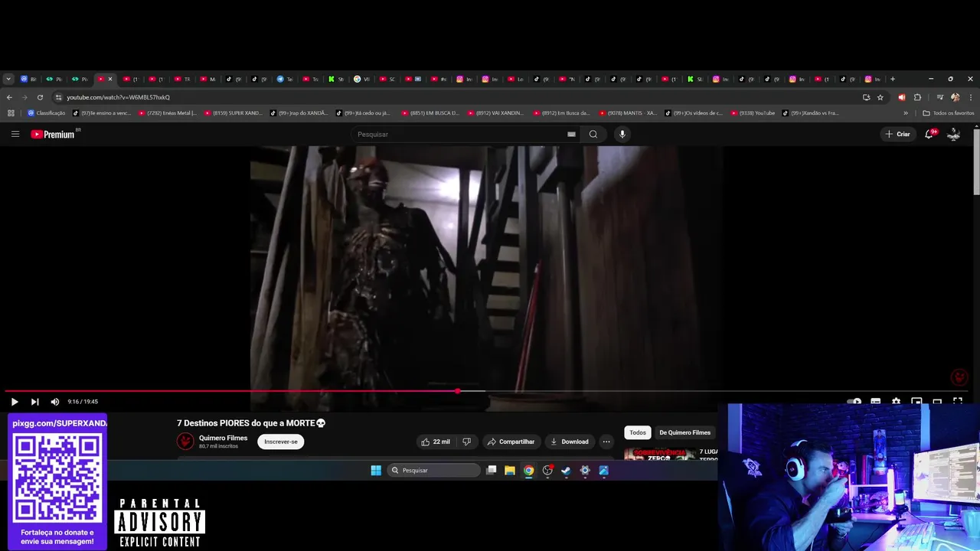
Task: Toggle subtitles captions in player
Action: (875, 402)
